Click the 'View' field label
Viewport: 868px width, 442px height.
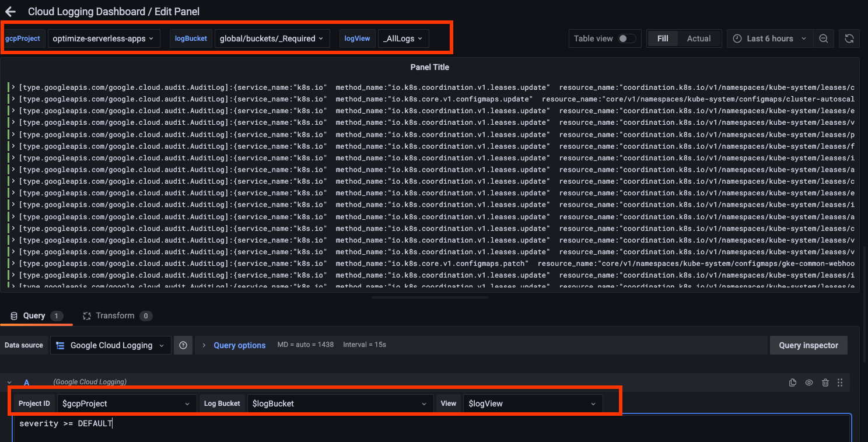click(449, 404)
